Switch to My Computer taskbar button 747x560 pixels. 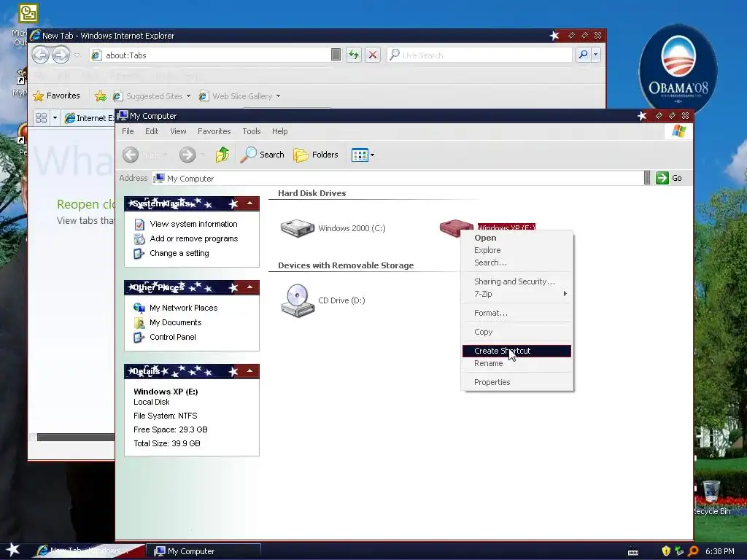203,551
